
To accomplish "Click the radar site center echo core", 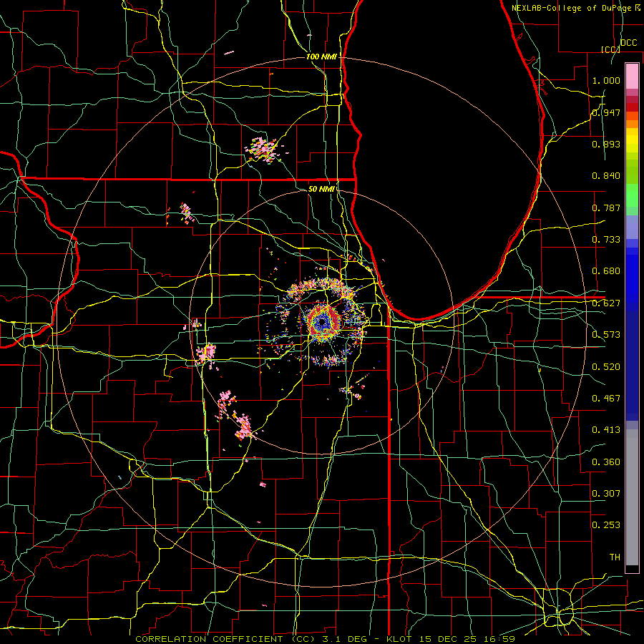I will coord(323,323).
